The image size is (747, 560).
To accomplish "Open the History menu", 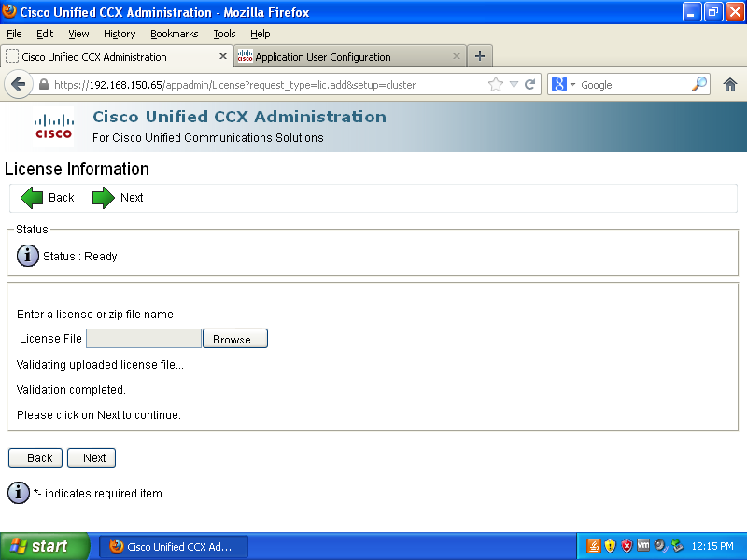I will coord(120,34).
